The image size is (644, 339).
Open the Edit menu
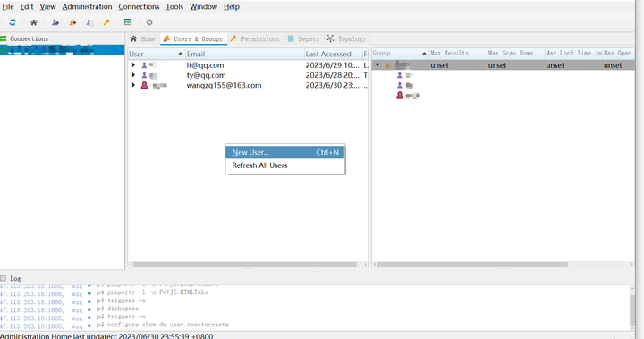pos(27,7)
